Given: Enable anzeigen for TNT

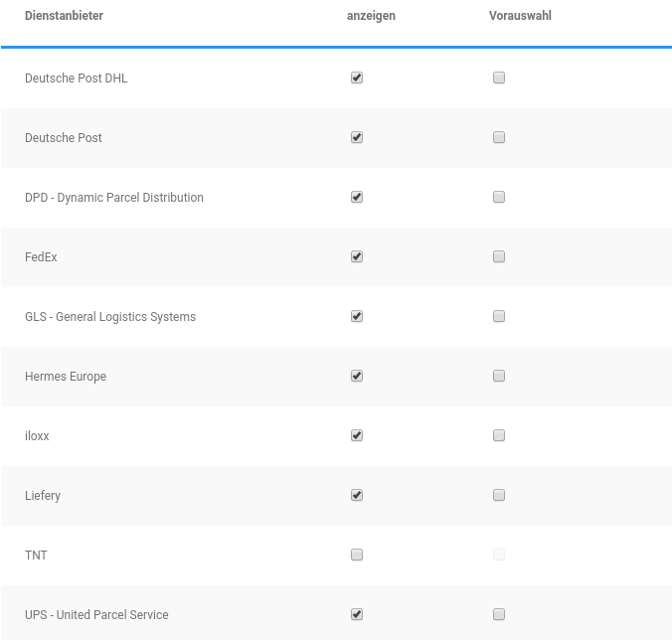Looking at the screenshot, I should click(x=357, y=555).
